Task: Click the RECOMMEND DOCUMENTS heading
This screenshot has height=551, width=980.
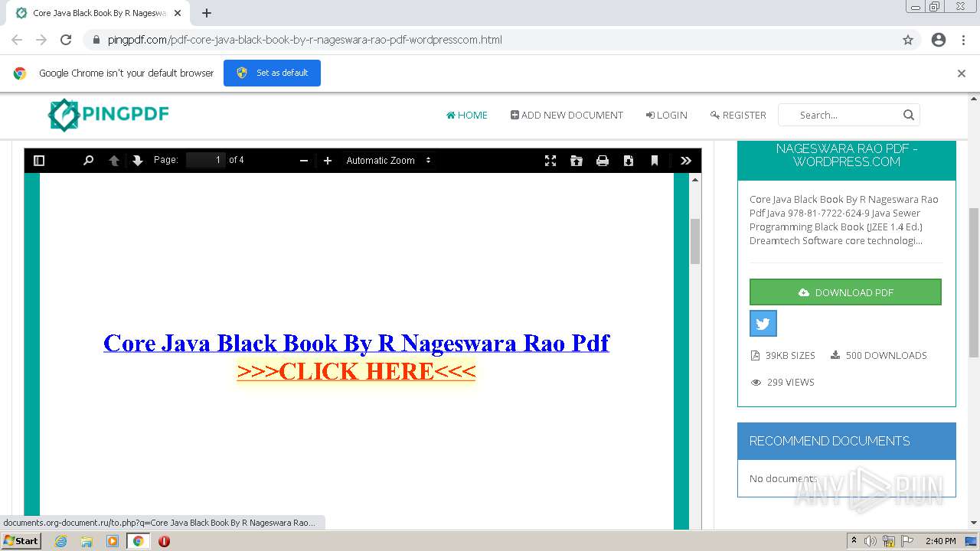Action: point(830,441)
